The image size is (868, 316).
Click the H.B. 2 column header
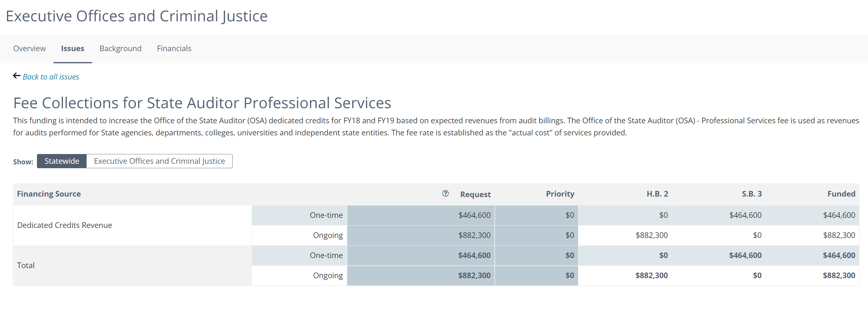tap(657, 194)
